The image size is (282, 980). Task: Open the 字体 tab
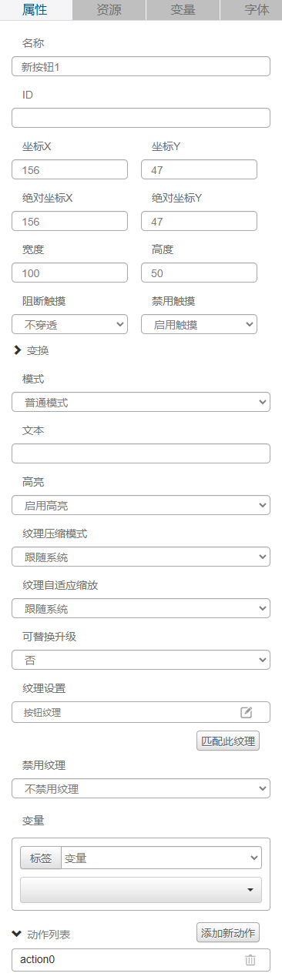[251, 10]
